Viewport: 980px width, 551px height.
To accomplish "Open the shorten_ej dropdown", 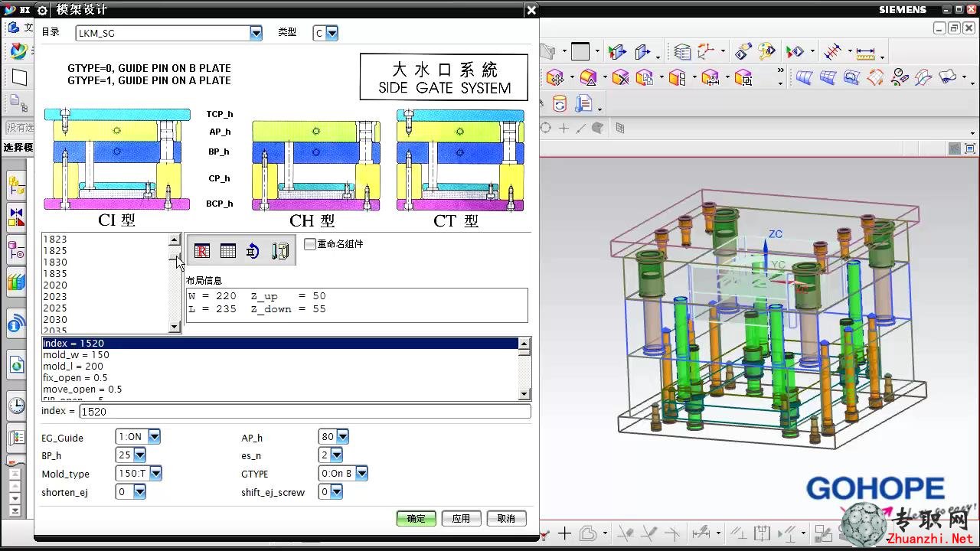I will [x=139, y=491].
